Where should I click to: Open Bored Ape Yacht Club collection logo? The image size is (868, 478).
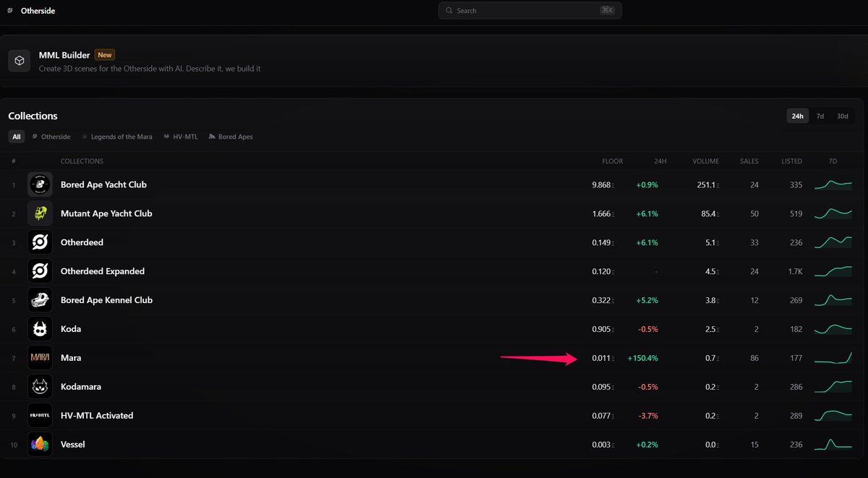40,184
